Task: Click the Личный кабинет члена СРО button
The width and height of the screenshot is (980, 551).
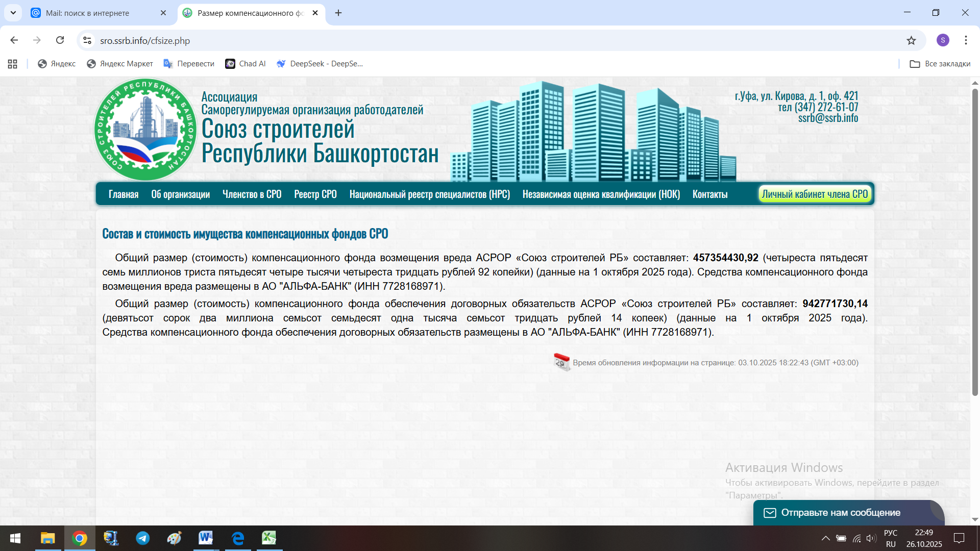Action: [815, 194]
